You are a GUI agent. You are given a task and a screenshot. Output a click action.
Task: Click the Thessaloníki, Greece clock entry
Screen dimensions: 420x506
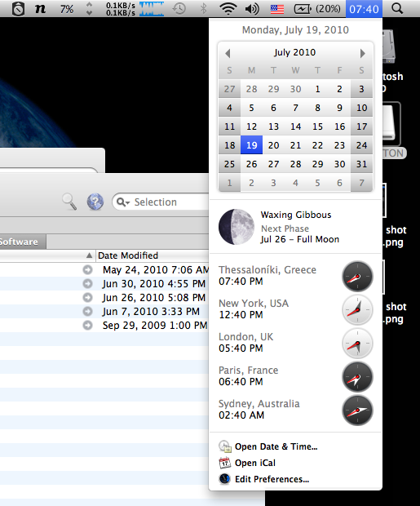pyautogui.click(x=295, y=276)
